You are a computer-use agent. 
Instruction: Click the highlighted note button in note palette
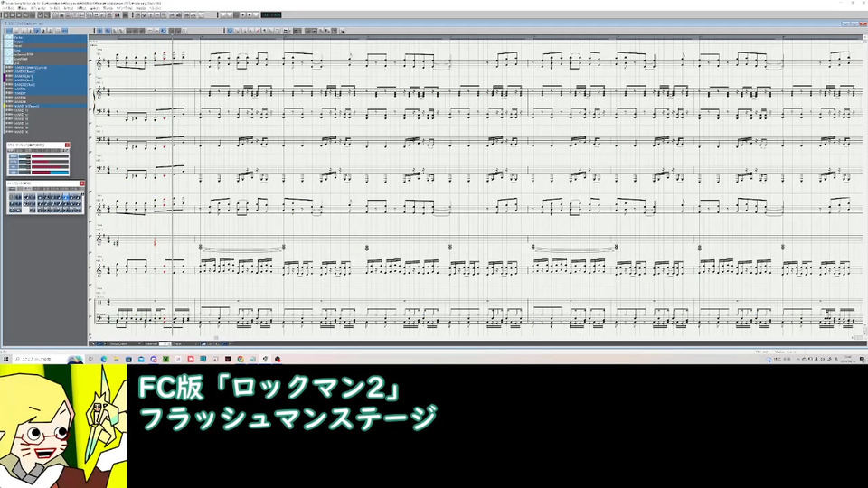(66, 197)
